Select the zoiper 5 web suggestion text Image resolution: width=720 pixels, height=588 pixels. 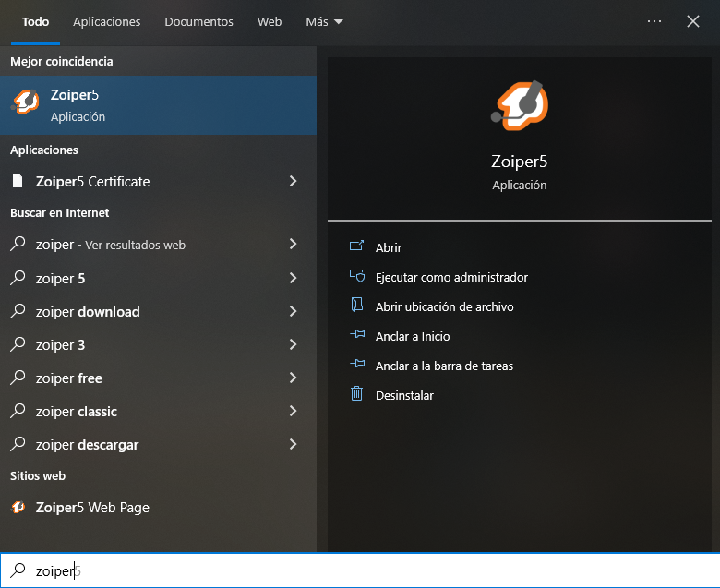(x=60, y=279)
